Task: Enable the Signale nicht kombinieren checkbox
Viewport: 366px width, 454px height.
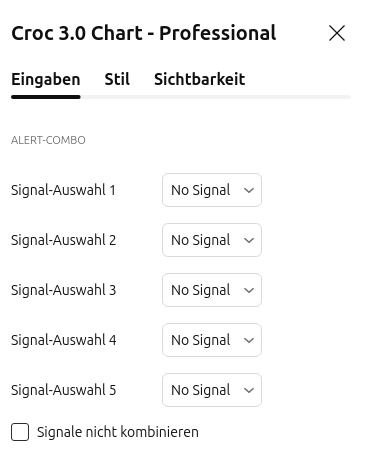Action: coord(20,432)
